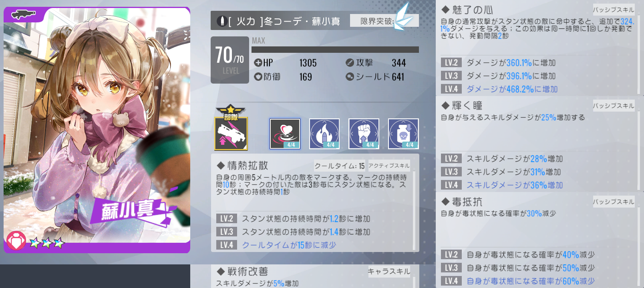This screenshot has height=288, width=644.
Task: Click the bullet icon beside 火力 label
Action: pos(221,21)
